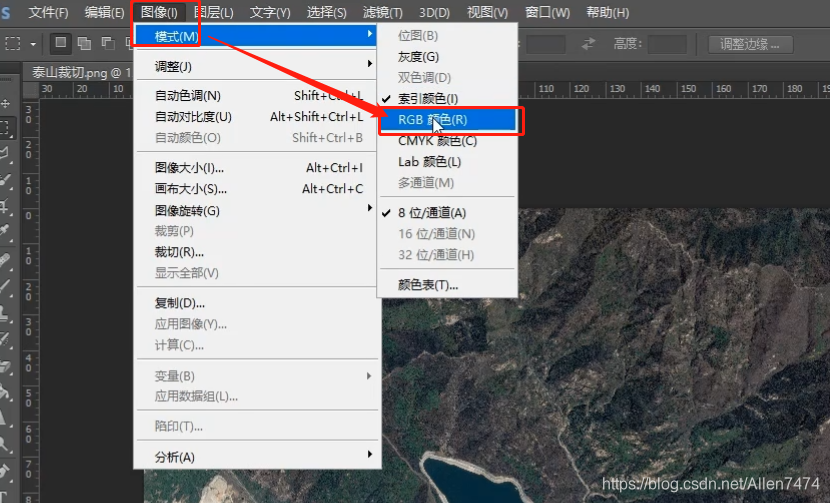Click the marquee tool preset icon

[x=13, y=44]
